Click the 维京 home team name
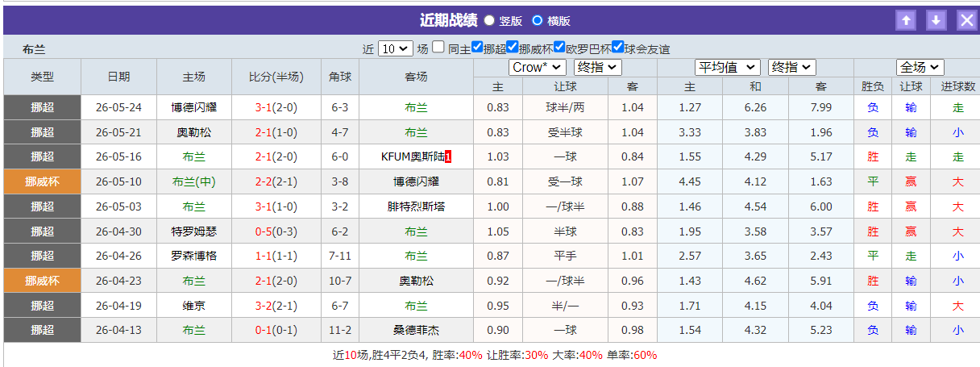Viewport: 980px width, 367px height. click(x=194, y=306)
